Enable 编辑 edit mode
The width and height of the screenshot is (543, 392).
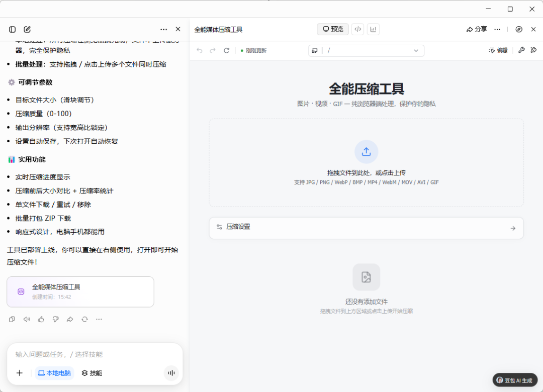498,51
